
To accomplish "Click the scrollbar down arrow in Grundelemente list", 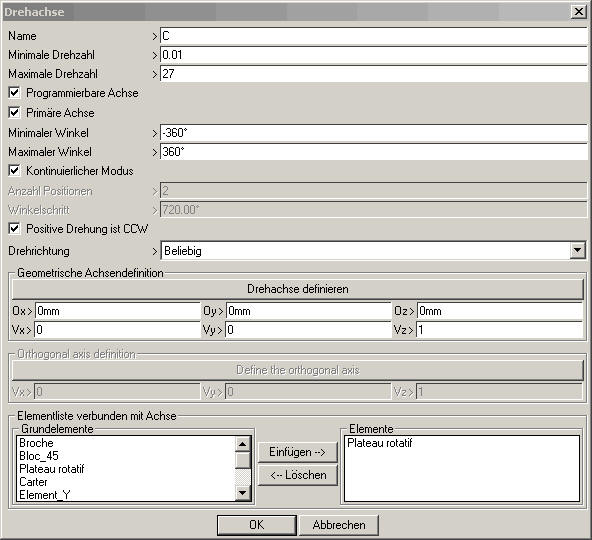I will [242, 492].
